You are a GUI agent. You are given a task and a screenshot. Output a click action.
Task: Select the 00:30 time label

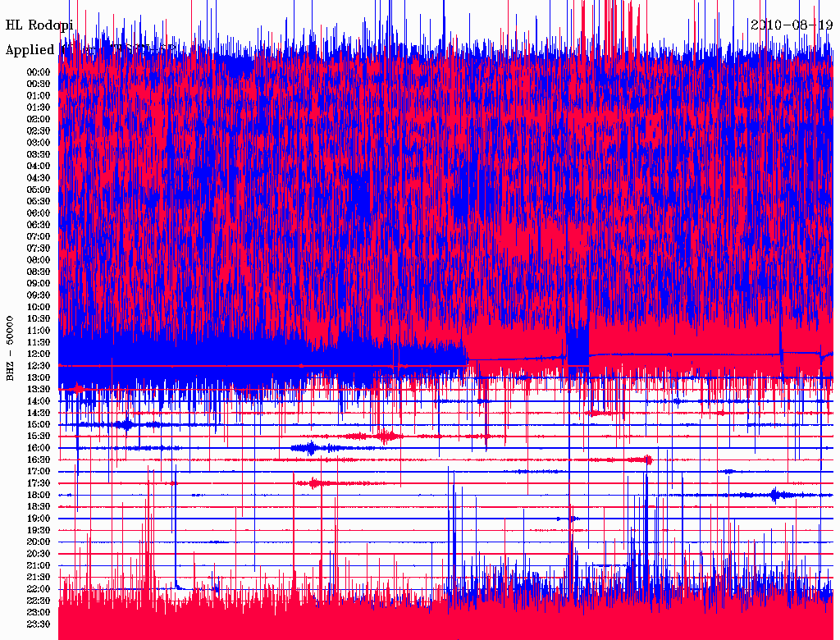click(39, 85)
